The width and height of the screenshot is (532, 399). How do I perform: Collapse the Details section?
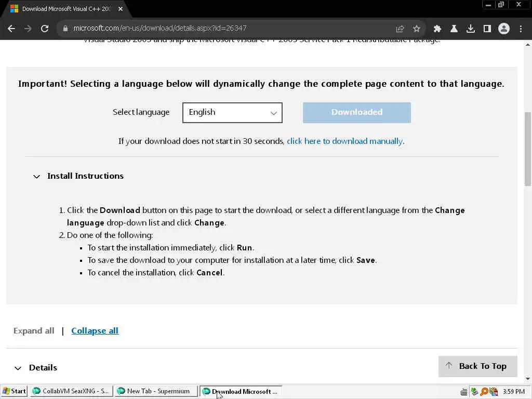18,368
